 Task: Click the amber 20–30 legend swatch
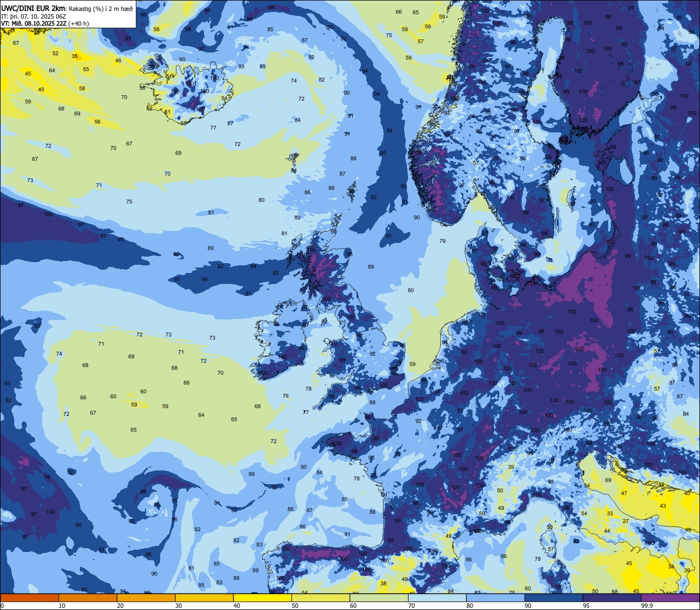(146, 597)
